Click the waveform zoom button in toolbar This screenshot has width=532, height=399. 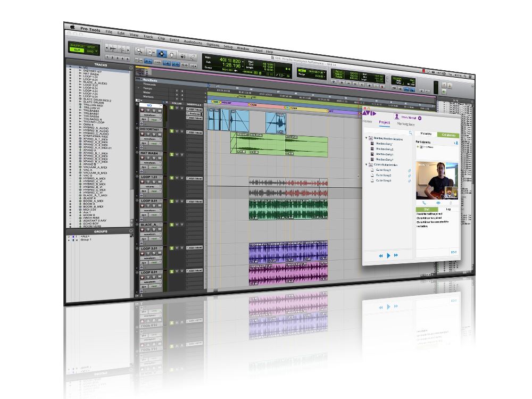click(x=113, y=48)
